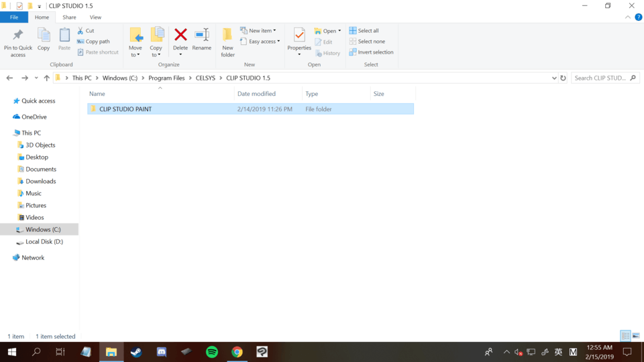Click Copy path in Clipboard group
The height and width of the screenshot is (362, 644).
[93, 42]
